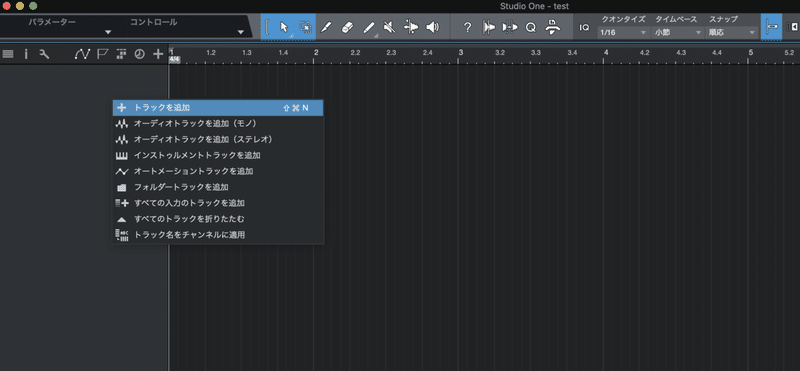The width and height of the screenshot is (800, 371).
Task: Open the クオンタイズ 1/16 dropdown
Action: tap(623, 32)
